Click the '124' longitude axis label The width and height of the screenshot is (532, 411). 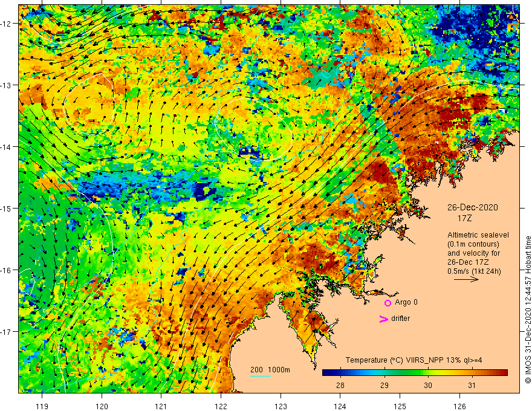tap(340, 406)
